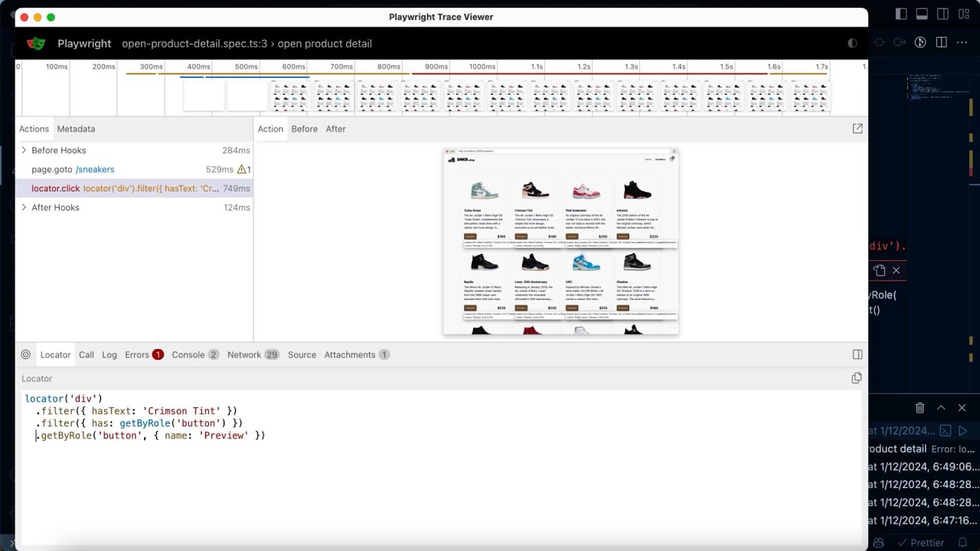Select test run at 6:49:06 in VS Code
The image size is (980, 551).
click(x=924, y=466)
